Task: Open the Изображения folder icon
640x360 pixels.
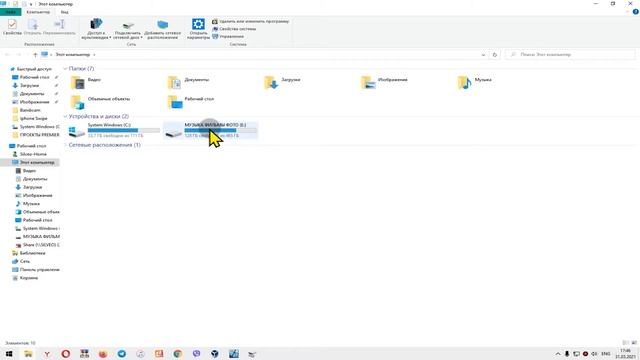Action: pyautogui.click(x=368, y=82)
